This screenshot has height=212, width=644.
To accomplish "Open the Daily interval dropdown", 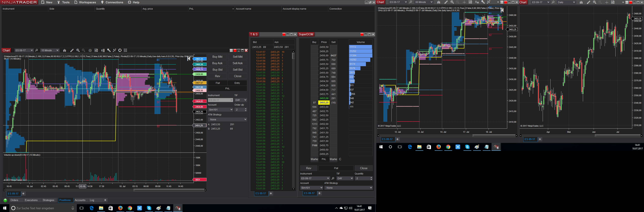I will pyautogui.click(x=566, y=2).
